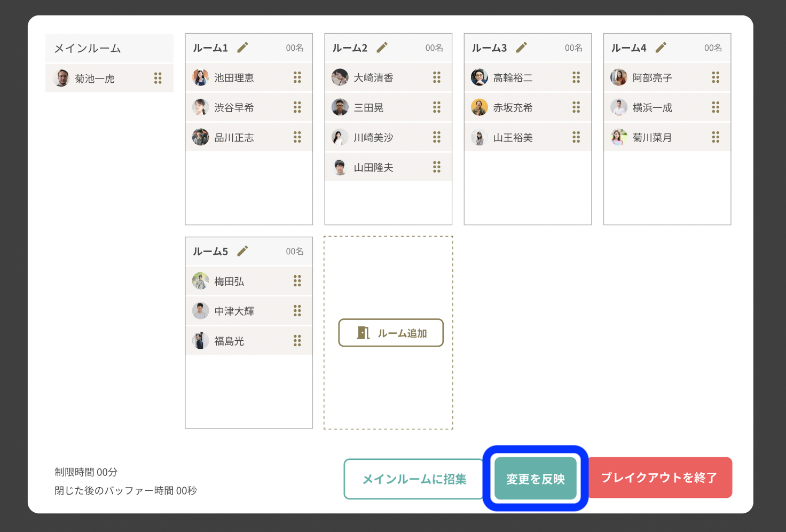Click the grip icon beside 菊川菜月
The width and height of the screenshot is (786, 532).
715,137
